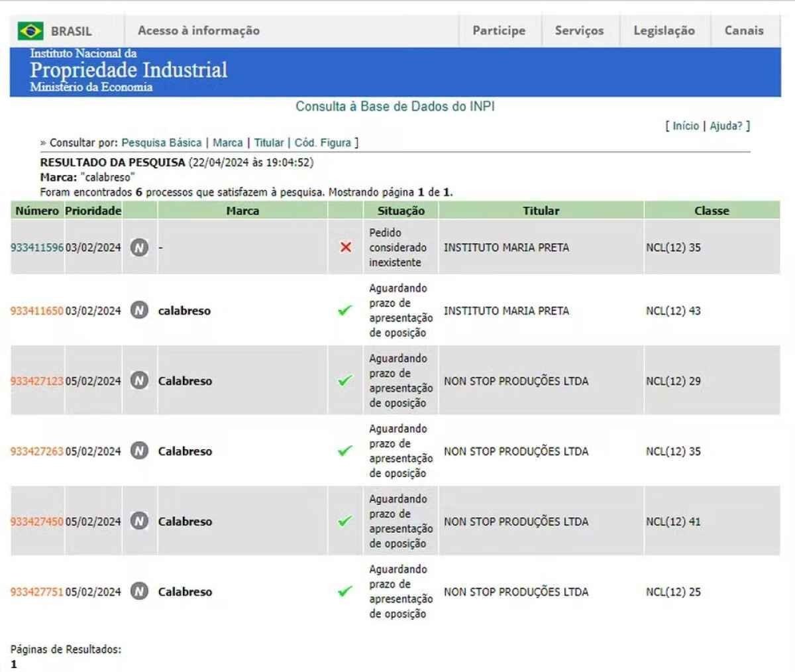Click the Marca column header
This screenshot has width=795, height=672.
(x=242, y=211)
